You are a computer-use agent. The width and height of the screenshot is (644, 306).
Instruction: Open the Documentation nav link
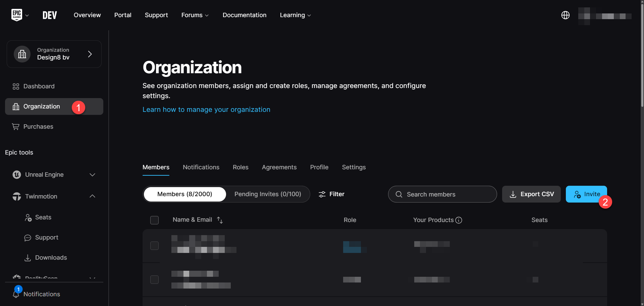tap(245, 15)
